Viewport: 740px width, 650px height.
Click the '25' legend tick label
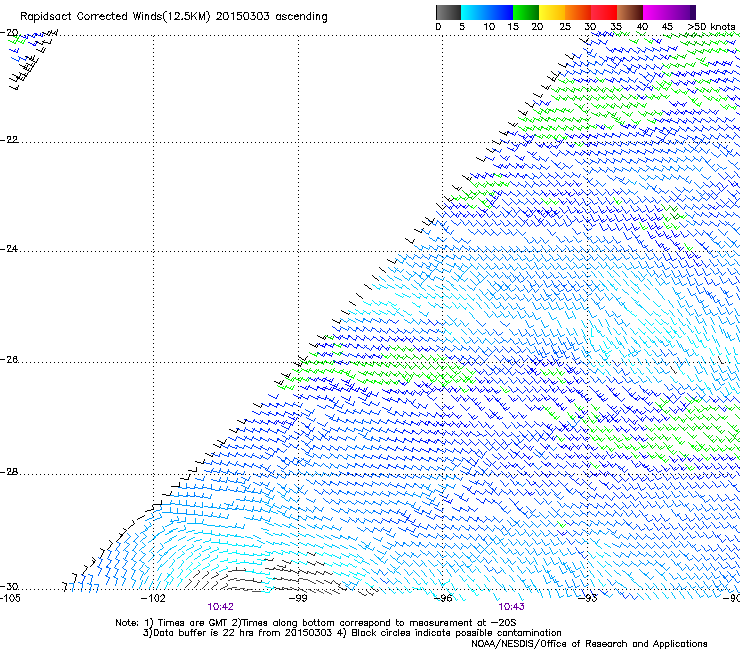[x=565, y=27]
